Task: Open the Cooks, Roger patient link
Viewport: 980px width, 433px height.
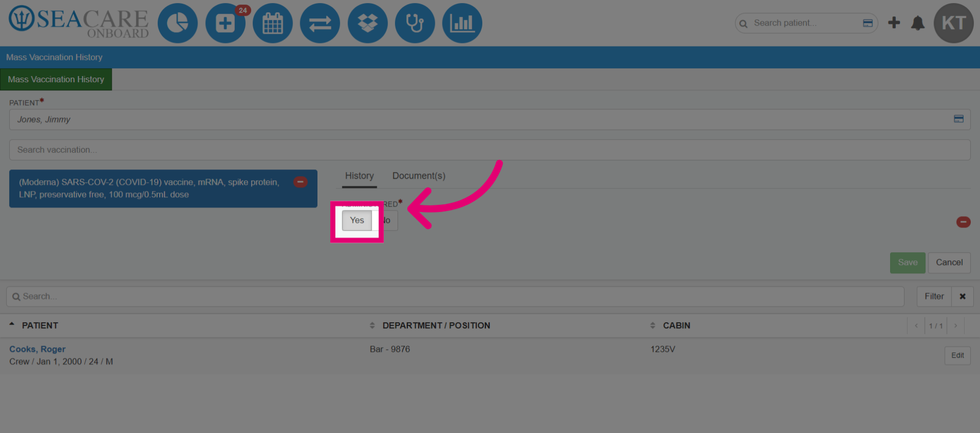Action: 37,349
